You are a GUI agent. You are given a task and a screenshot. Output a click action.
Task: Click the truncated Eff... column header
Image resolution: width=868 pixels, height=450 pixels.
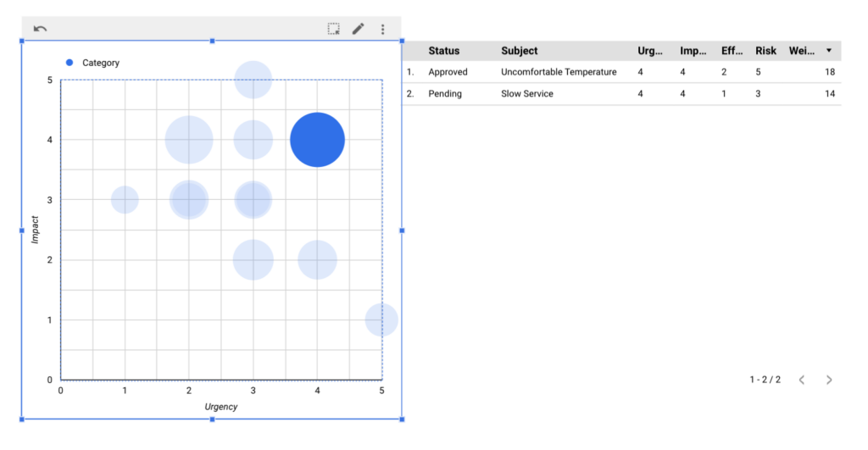point(732,51)
